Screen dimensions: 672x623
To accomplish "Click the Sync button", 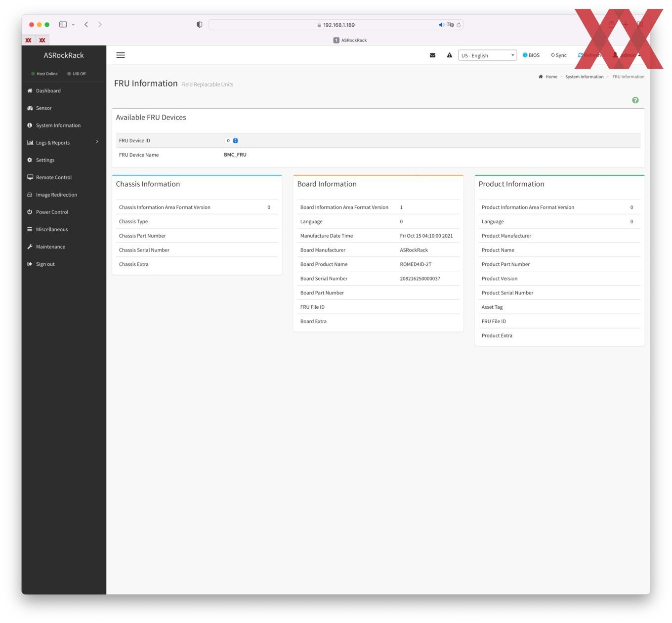I will click(x=559, y=55).
